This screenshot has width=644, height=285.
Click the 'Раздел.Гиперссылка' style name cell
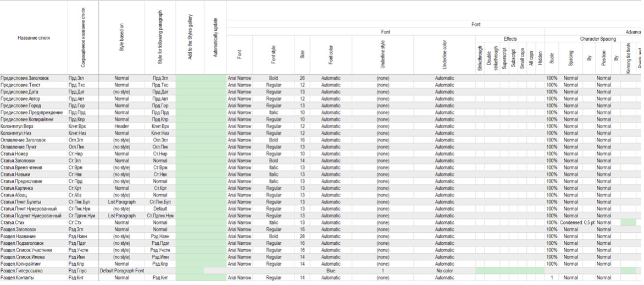34,271
